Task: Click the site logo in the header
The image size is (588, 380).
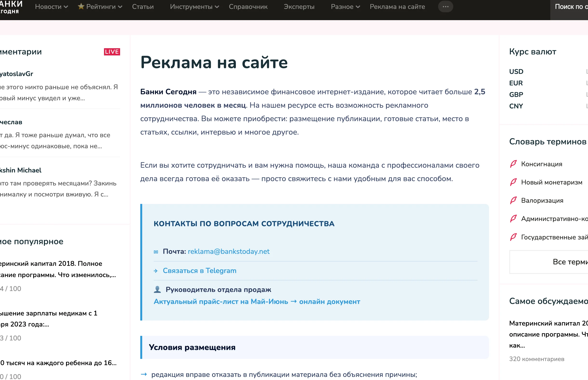Action: click(x=11, y=7)
